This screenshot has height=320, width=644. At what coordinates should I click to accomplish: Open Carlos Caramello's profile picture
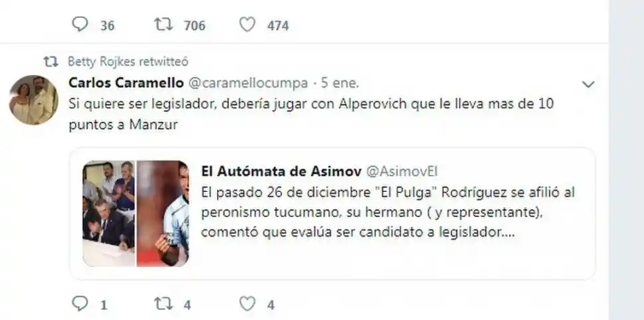34,100
